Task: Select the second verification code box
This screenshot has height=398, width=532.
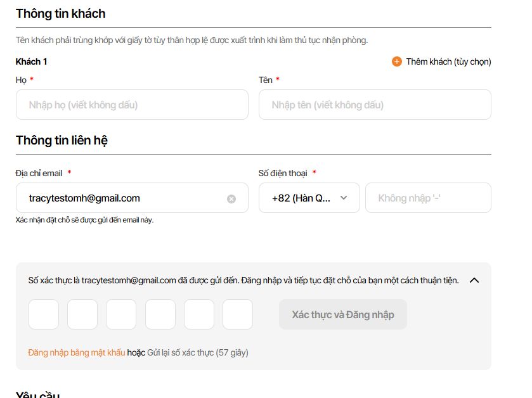Action: click(82, 314)
